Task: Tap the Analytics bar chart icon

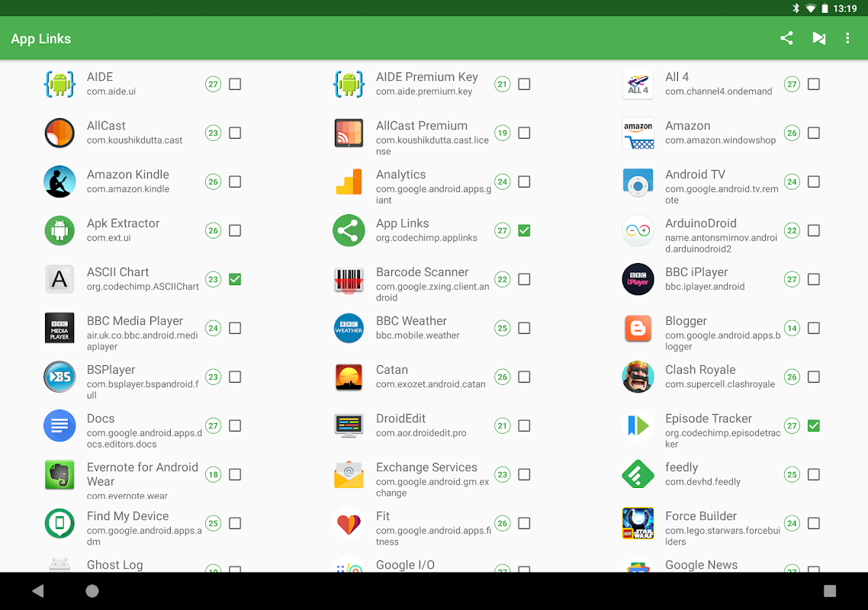Action: 349,181
